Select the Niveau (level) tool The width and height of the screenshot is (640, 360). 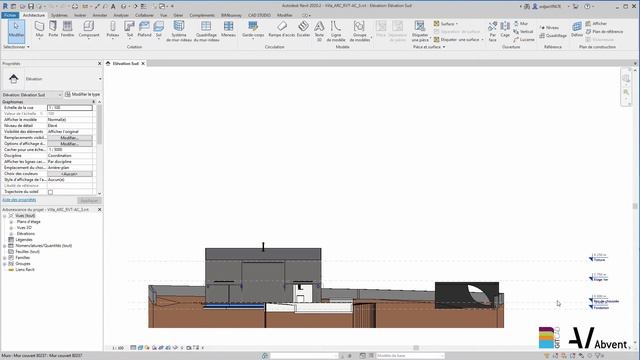pos(549,27)
